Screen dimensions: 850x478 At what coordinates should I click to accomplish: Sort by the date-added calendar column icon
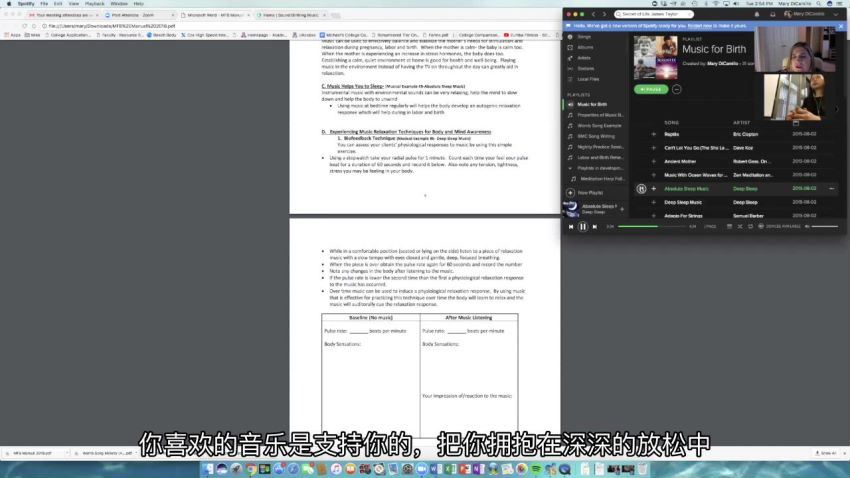796,123
